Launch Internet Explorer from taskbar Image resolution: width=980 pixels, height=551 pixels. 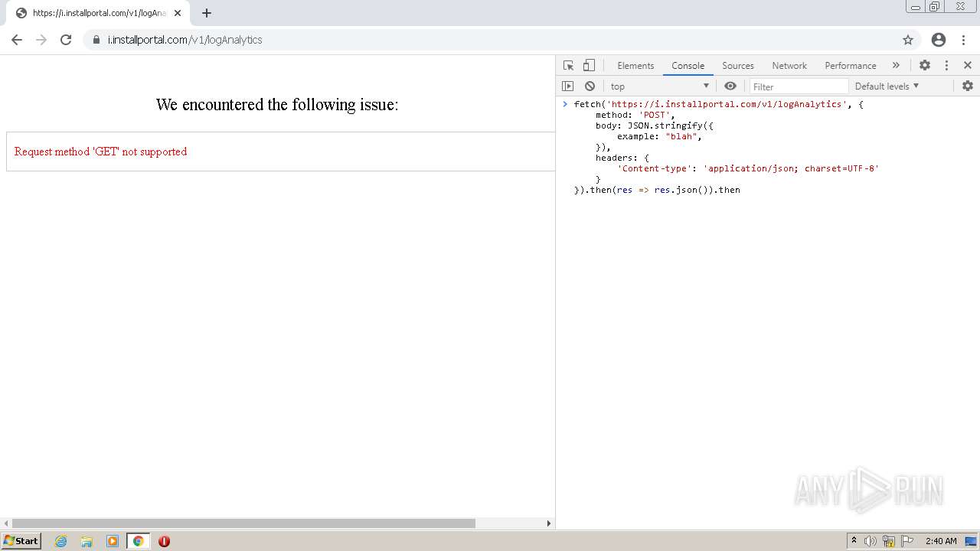point(61,541)
